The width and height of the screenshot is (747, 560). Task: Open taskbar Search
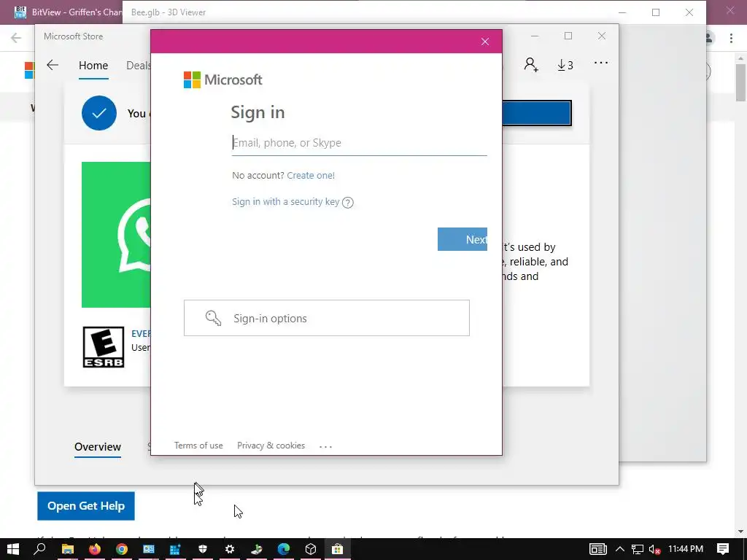coord(40,549)
